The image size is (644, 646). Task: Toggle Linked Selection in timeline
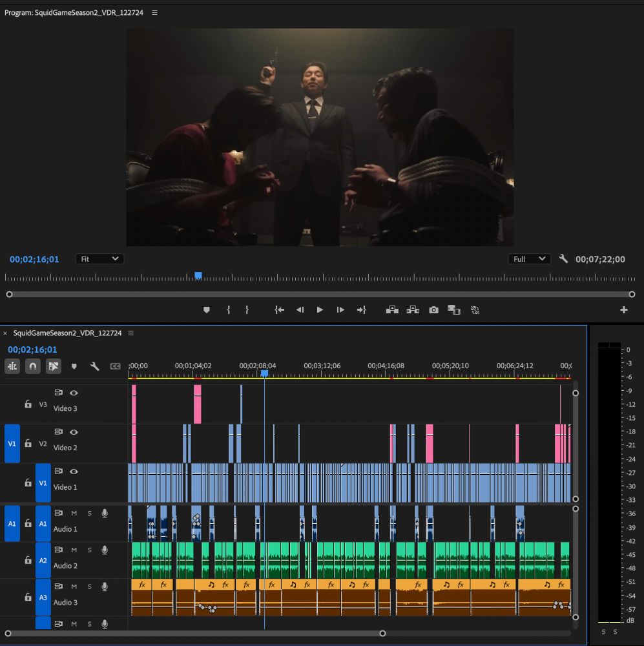(54, 366)
